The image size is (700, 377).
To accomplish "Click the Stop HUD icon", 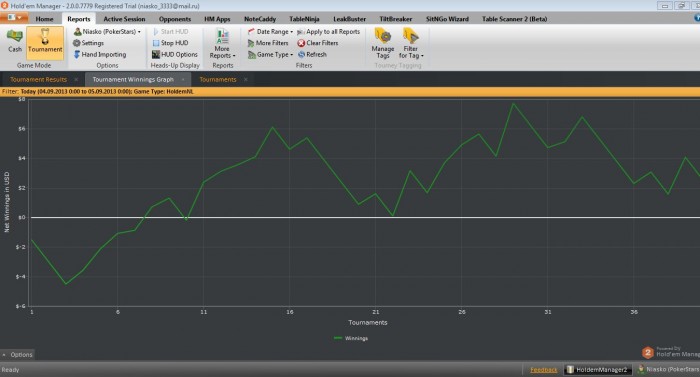I will [156, 43].
